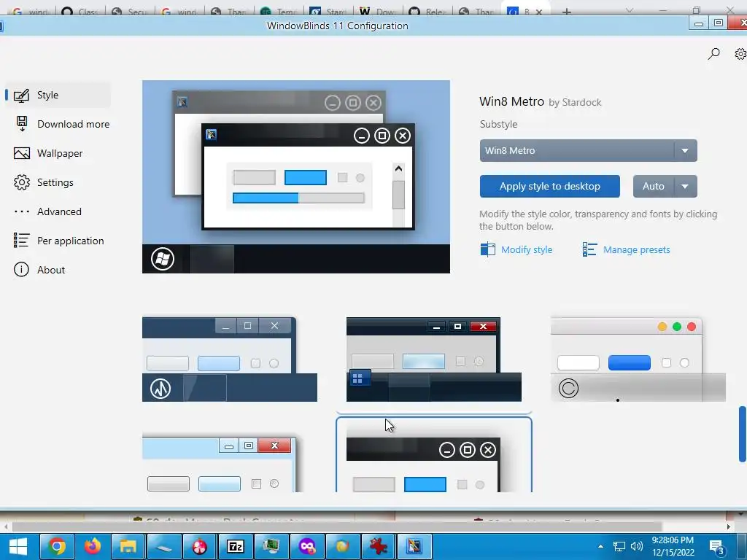Open Firefox from the taskbar
Image resolution: width=747 pixels, height=560 pixels.
tap(93, 546)
